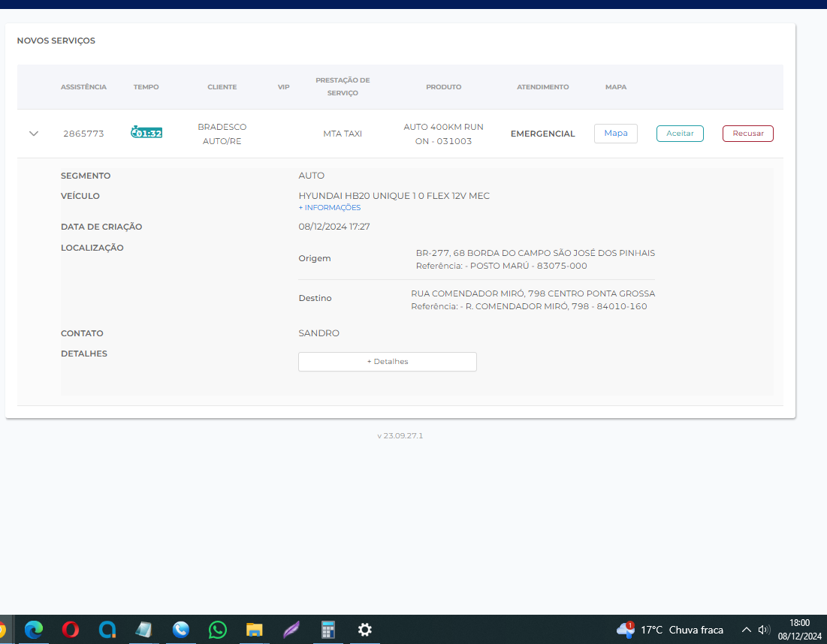Viewport: 827px width, 644px height.
Task: Click the volume speaker icon in the tray
Action: (x=765, y=630)
